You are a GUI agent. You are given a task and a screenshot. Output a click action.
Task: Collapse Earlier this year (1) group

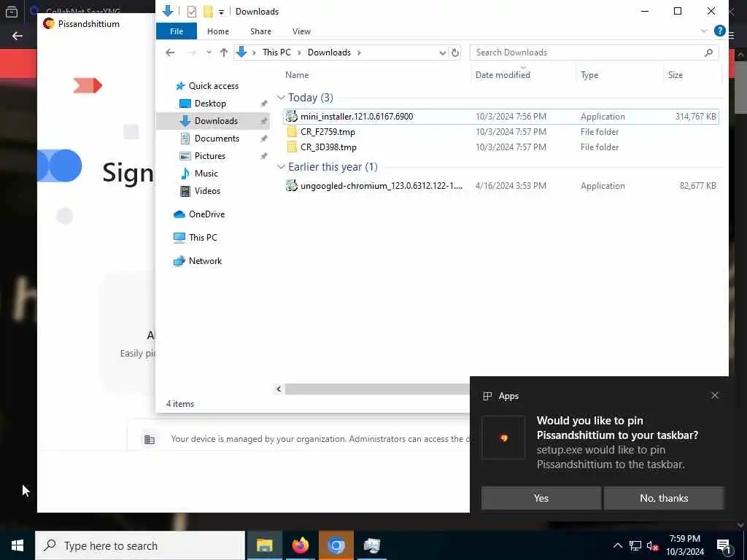coord(281,167)
